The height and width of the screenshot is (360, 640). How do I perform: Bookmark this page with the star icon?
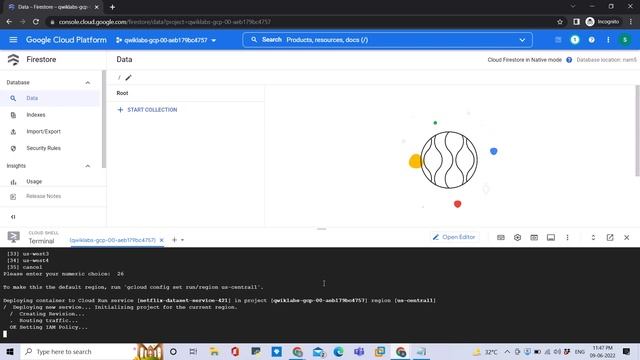pos(560,22)
